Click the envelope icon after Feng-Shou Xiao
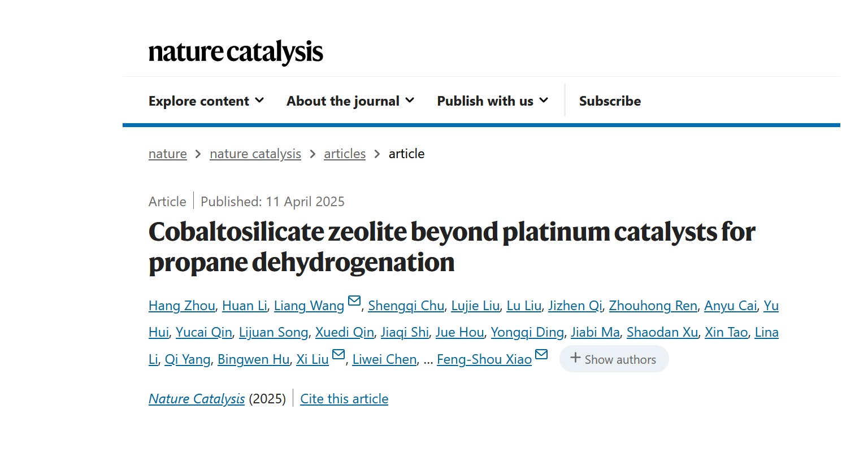The image size is (868, 470). click(x=541, y=354)
